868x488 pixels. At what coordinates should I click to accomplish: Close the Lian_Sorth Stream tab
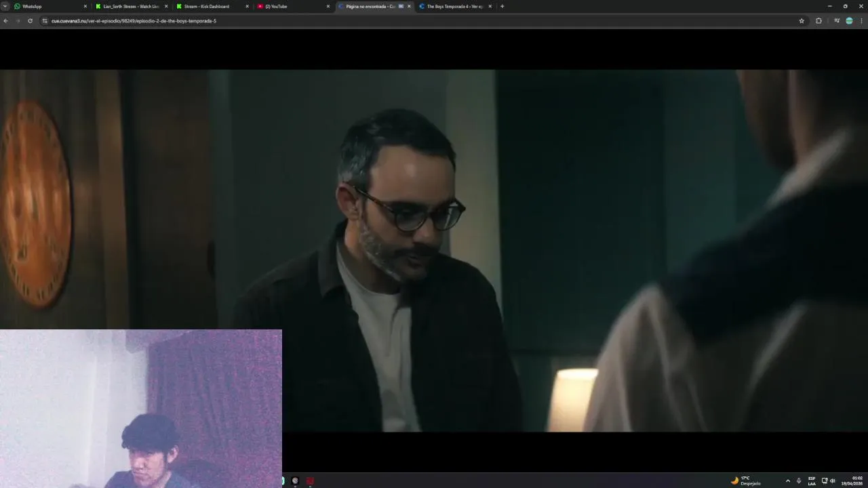click(166, 6)
